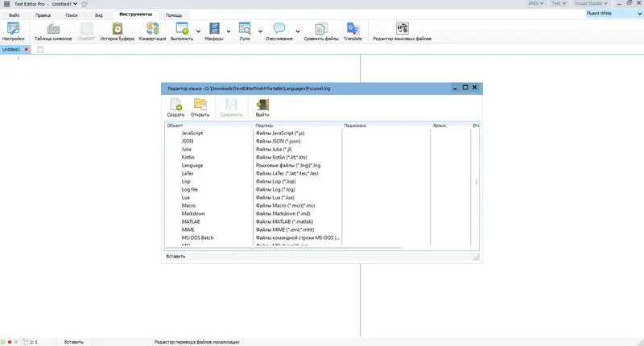644x346 pixels.
Task: Click the Подсказка column header
Action: click(386, 126)
